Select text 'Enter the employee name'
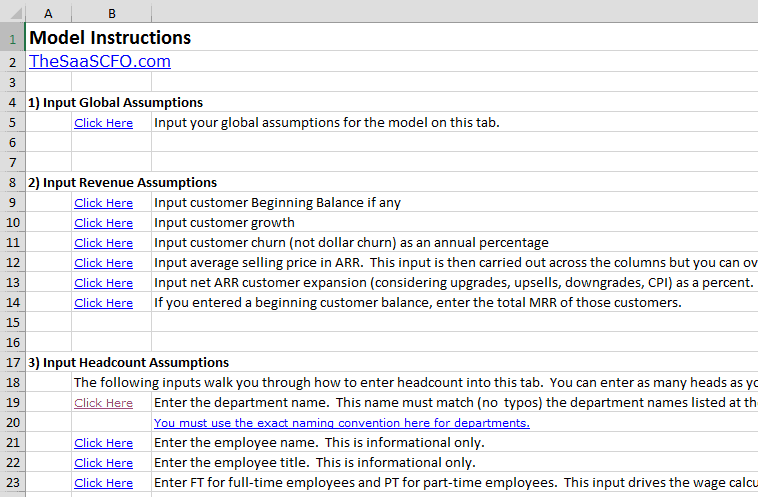The width and height of the screenshot is (758, 497). click(x=235, y=443)
